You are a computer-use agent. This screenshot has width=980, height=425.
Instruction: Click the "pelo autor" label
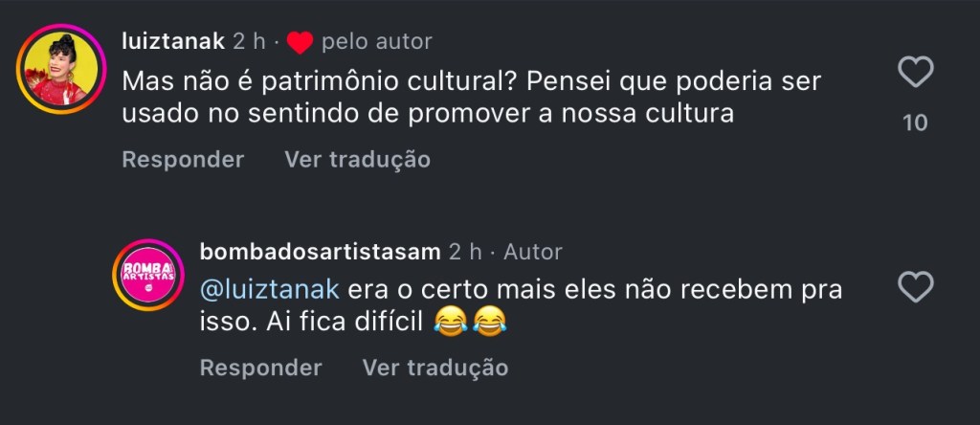pyautogui.click(x=377, y=41)
